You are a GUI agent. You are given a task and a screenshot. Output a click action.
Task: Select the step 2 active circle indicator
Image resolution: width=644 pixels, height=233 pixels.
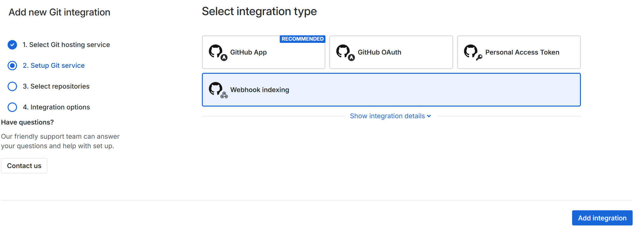coord(12,66)
